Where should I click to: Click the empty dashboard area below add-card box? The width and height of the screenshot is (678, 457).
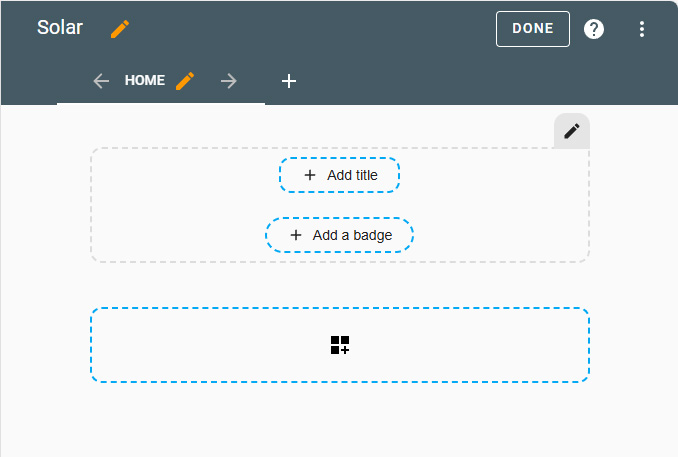click(340, 419)
